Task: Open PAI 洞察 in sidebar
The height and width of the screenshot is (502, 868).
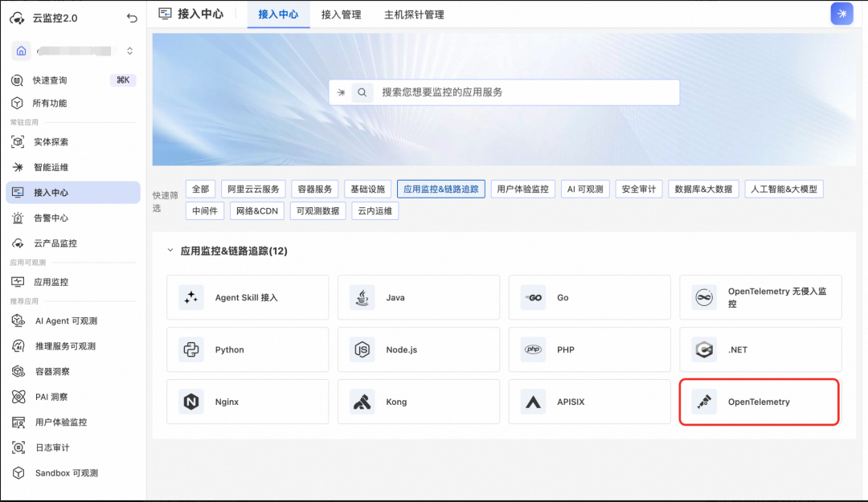Action: (x=73, y=397)
